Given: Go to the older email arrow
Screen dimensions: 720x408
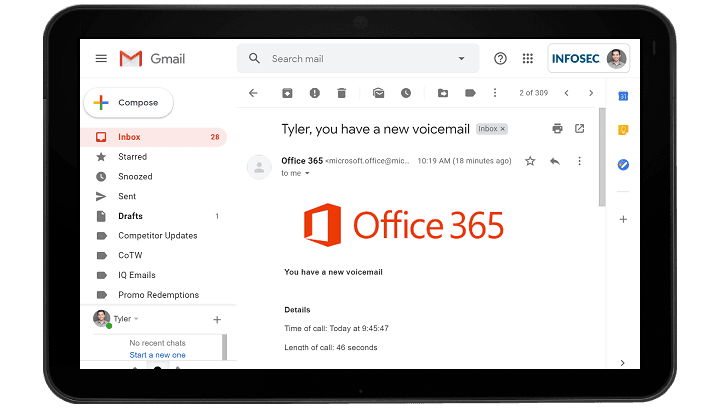Looking at the screenshot, I should point(591,93).
